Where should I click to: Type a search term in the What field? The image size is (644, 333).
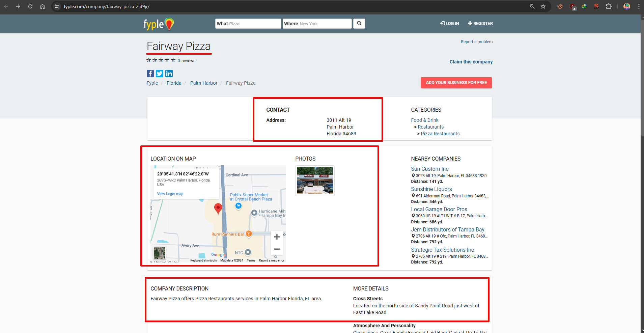click(x=253, y=23)
